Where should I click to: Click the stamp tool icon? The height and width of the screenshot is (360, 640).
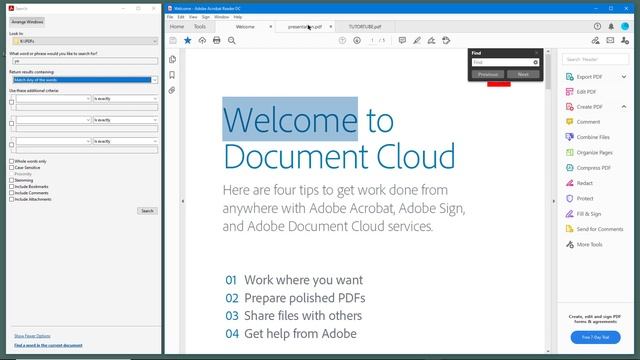coord(446,40)
